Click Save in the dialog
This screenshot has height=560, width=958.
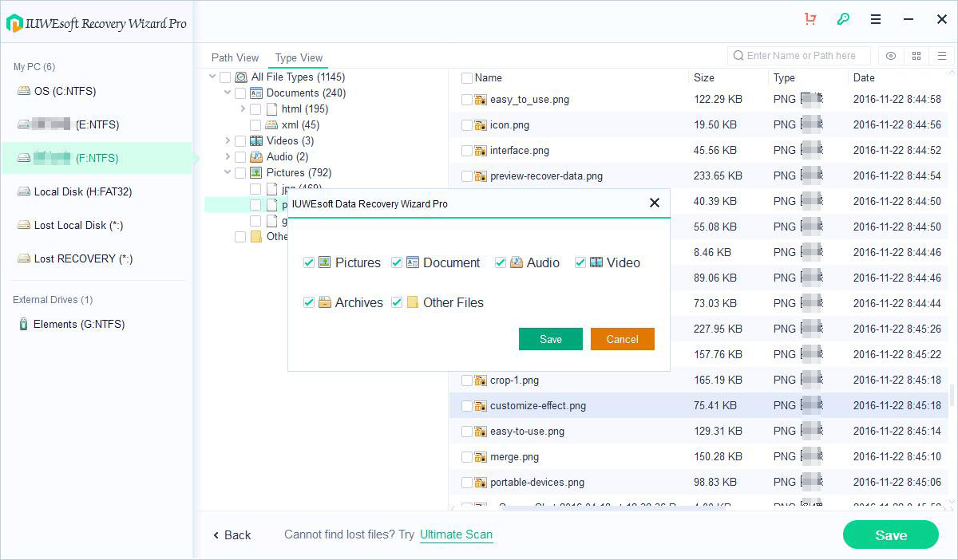pos(551,339)
